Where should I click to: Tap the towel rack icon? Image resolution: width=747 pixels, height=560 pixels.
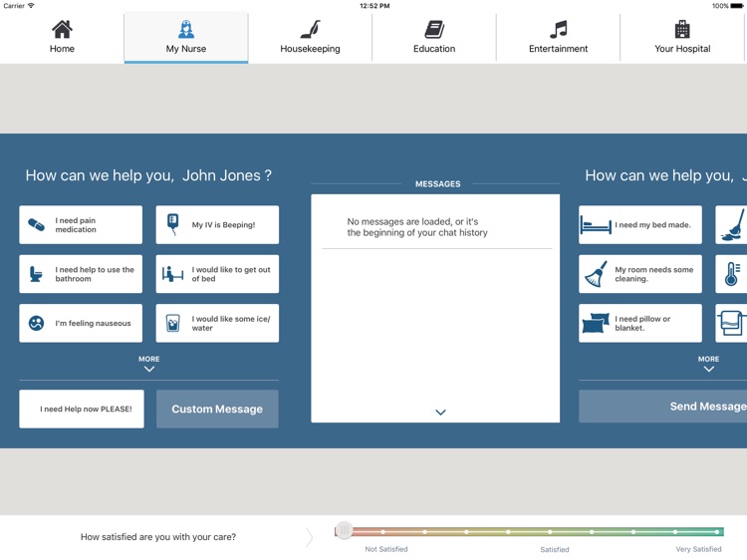pos(732,323)
